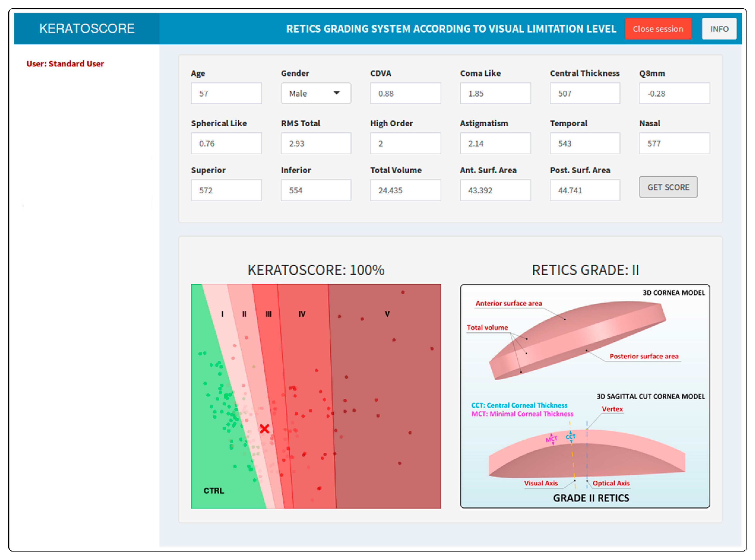Click the Total Volume input field
The image size is (755, 560).
tap(405, 190)
